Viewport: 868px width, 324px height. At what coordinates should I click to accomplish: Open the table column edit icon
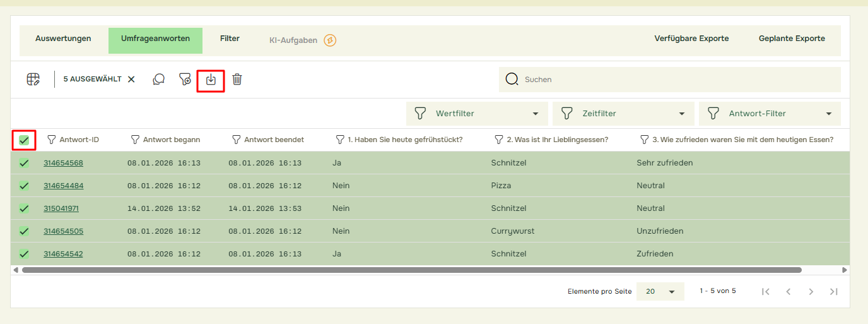[33, 80]
